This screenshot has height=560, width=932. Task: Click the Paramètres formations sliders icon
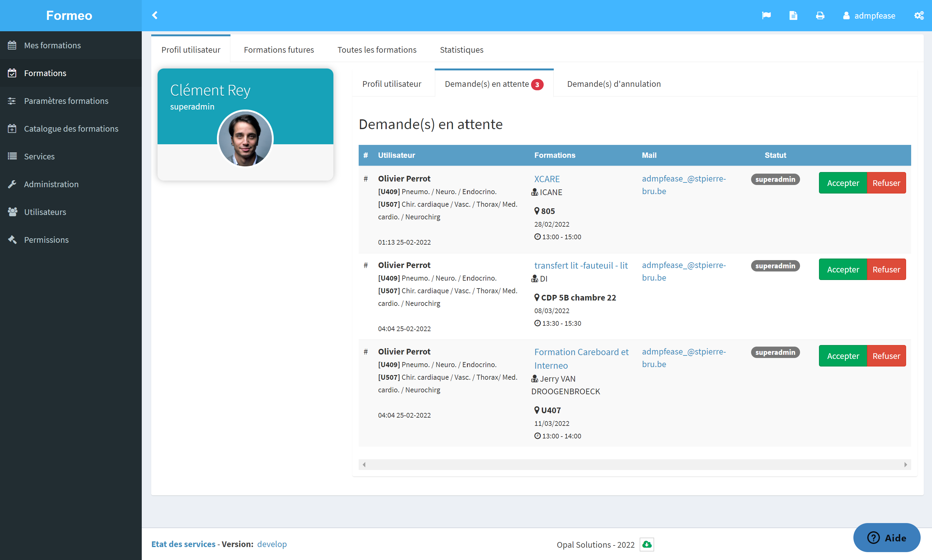[12, 101]
